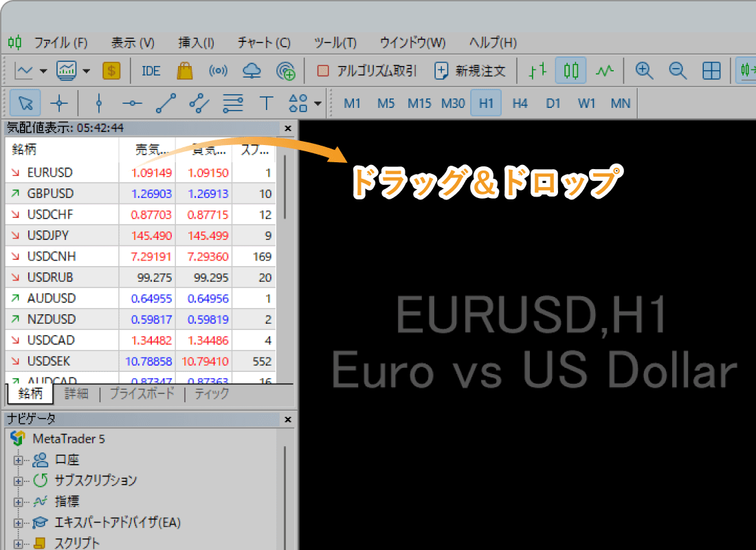Open the Market shopping bag icon

[185, 71]
